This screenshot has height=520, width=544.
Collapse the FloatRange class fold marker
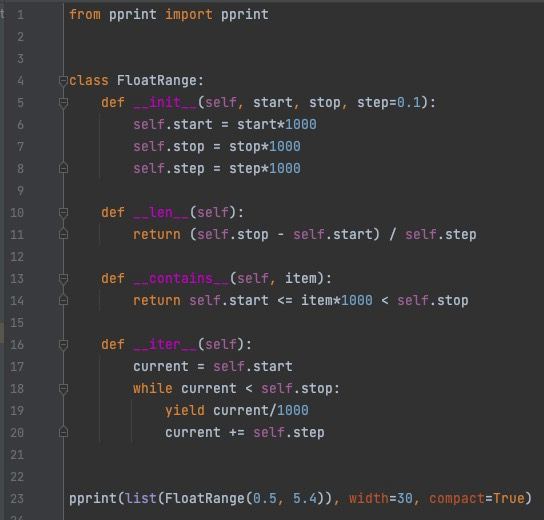(63, 82)
